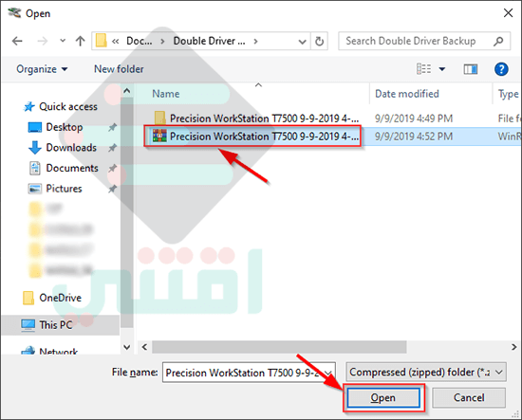Click the WinRAR archive file icon
The image size is (522, 420).
[159, 136]
